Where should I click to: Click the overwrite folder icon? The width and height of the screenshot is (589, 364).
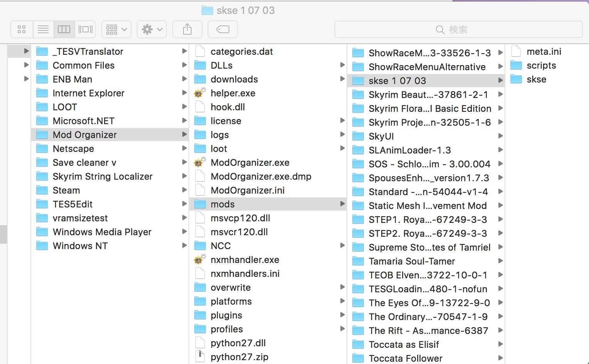(x=200, y=287)
